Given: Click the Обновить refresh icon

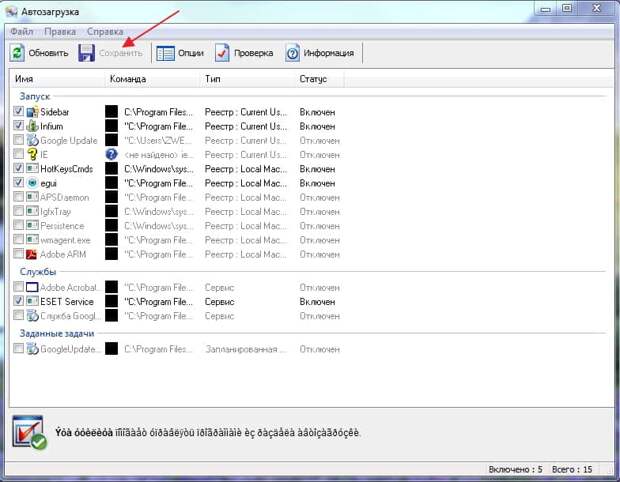Looking at the screenshot, I should pos(17,53).
